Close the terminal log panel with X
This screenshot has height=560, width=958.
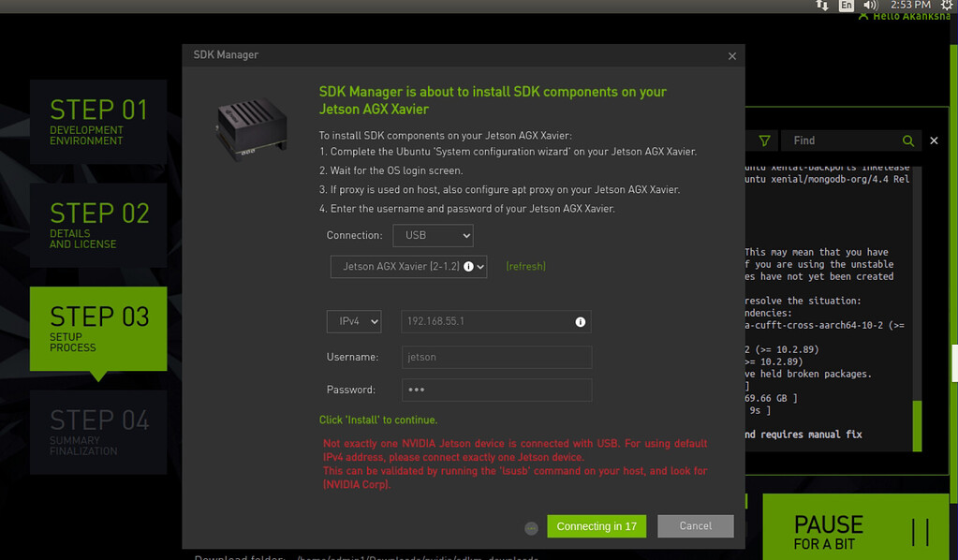pos(934,140)
